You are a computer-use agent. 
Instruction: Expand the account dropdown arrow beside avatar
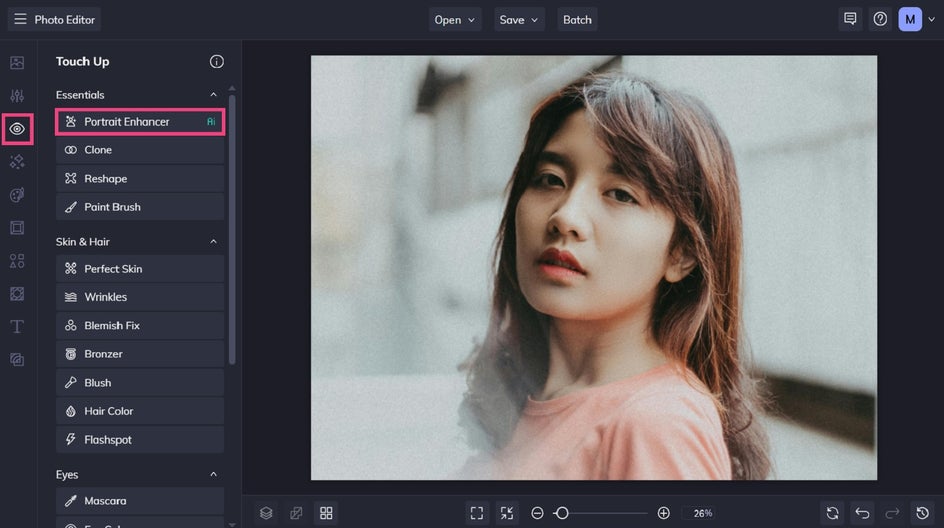coord(931,19)
